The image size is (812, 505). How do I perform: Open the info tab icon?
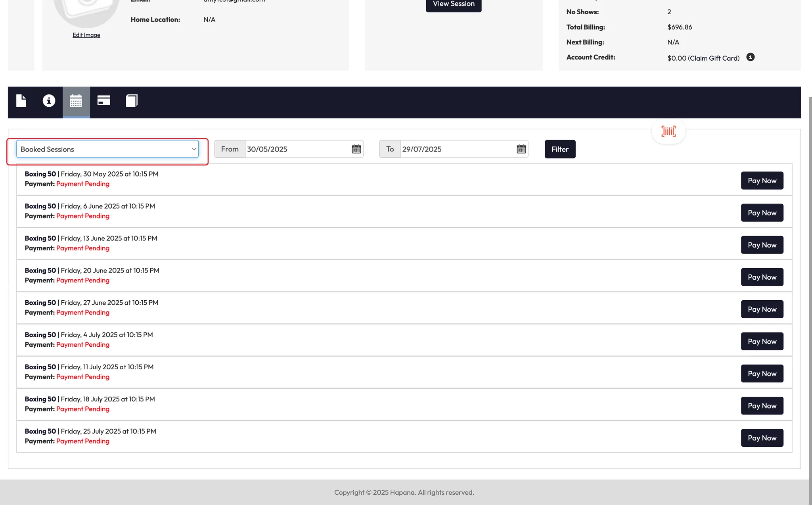pyautogui.click(x=49, y=101)
